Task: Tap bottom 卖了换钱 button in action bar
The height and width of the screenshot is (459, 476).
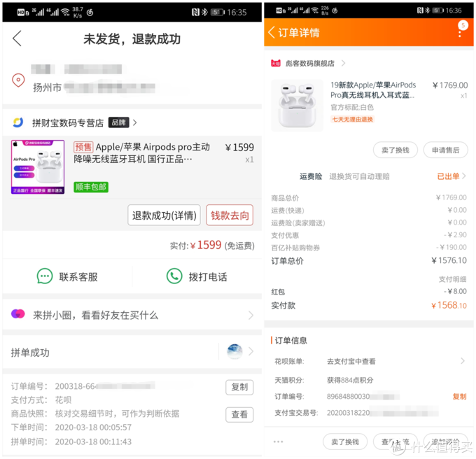Action: [345, 442]
